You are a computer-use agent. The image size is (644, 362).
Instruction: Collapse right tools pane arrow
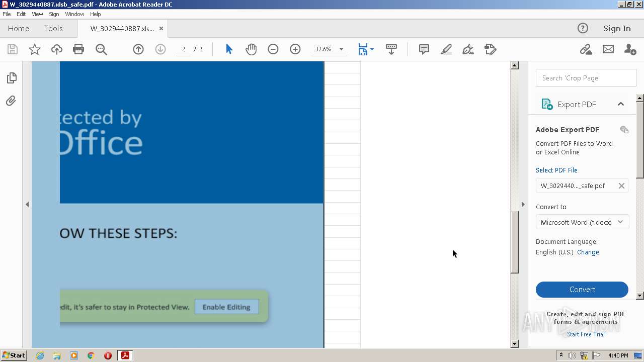523,204
